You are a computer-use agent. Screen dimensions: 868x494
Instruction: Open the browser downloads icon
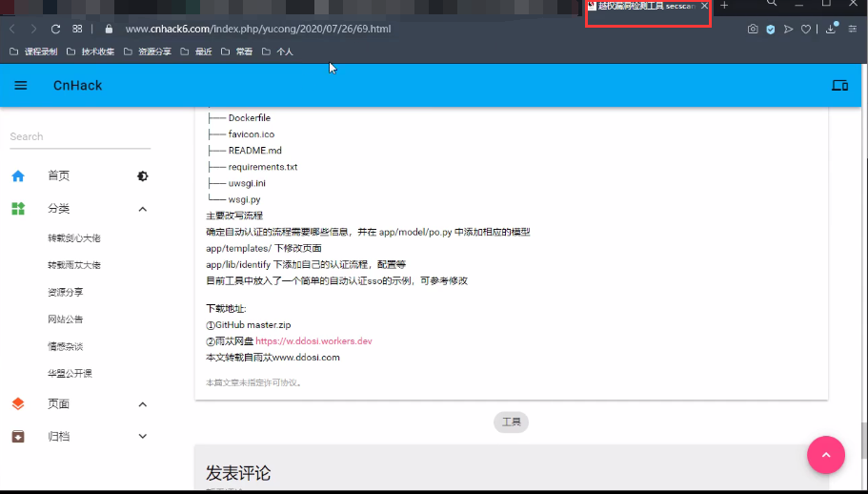(831, 30)
